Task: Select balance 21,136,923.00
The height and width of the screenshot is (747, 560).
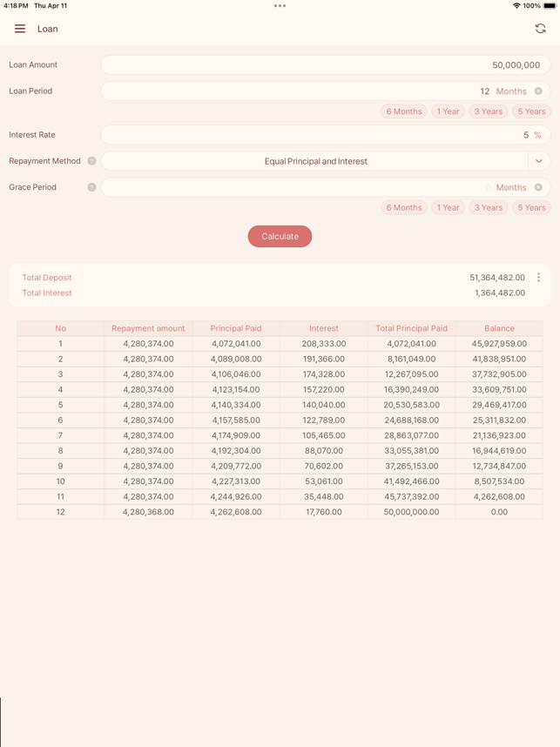Action: (499, 435)
